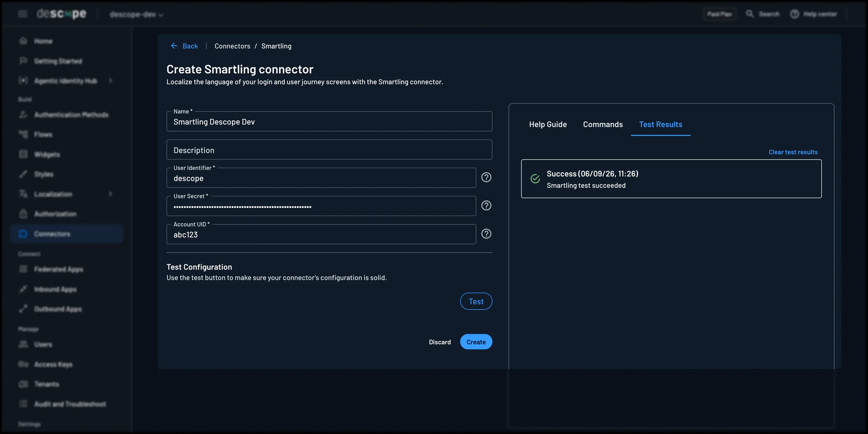
Task: Click the Success test result card
Action: 671,179
